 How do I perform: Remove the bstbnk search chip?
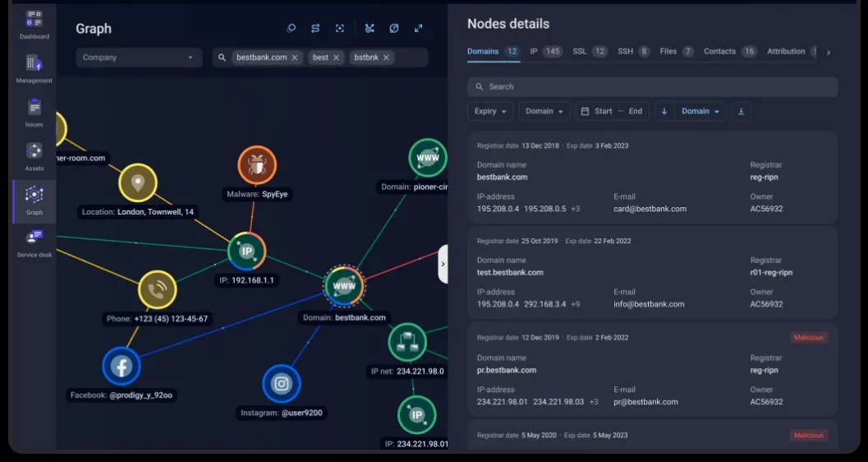click(x=386, y=58)
